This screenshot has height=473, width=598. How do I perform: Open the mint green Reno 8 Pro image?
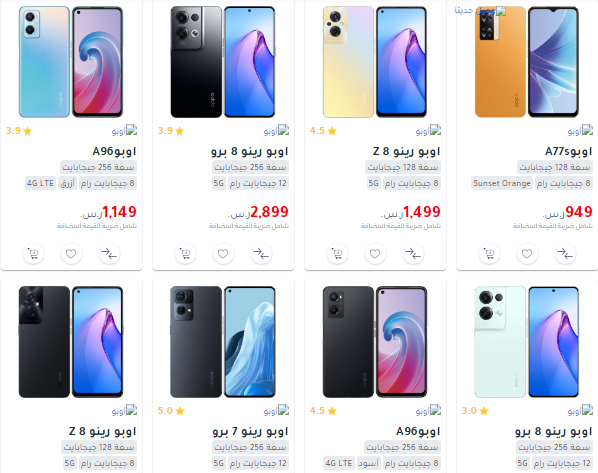[527, 342]
